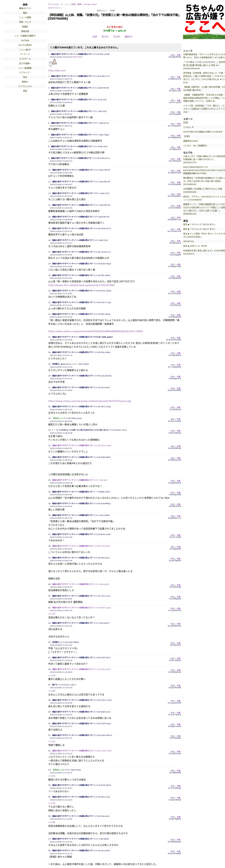The width and height of the screenshot is (225, 868).
Task: Open the アジアエンタメ board
Action: point(25,86)
